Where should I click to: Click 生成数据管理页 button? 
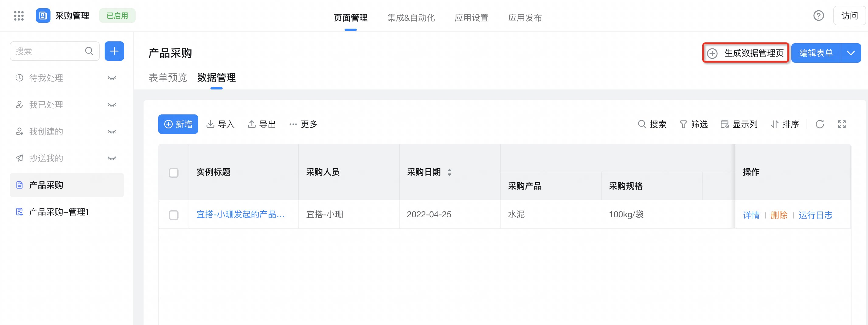pyautogui.click(x=745, y=53)
